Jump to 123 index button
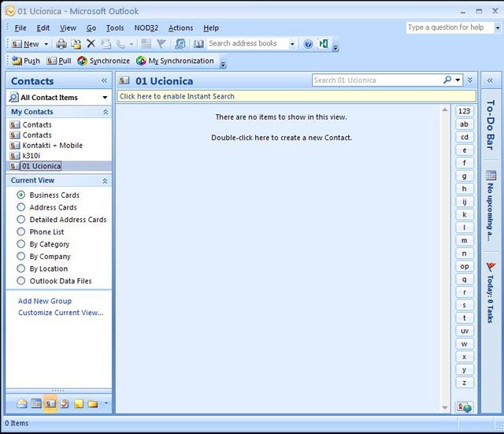Viewport: 504px width, 434px height. coord(464,111)
